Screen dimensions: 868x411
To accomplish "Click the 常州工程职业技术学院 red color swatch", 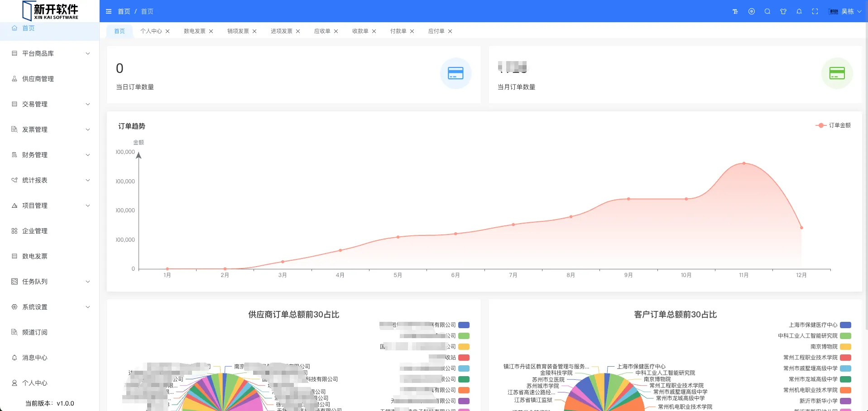I will (x=845, y=358).
